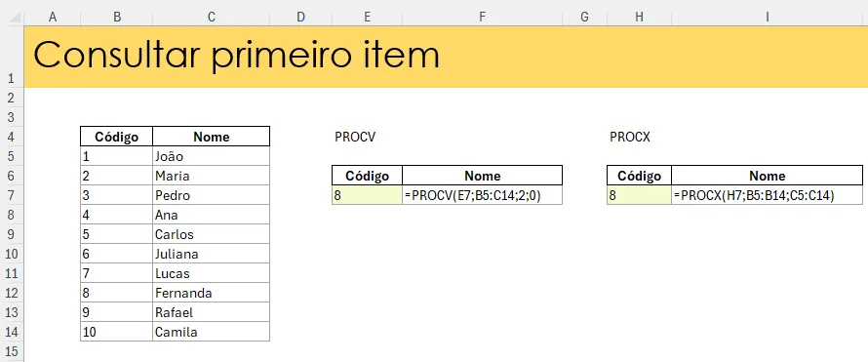Viewport: 868px width, 362px height.
Task: Click the PROCV formula cell F7
Action: (482, 195)
